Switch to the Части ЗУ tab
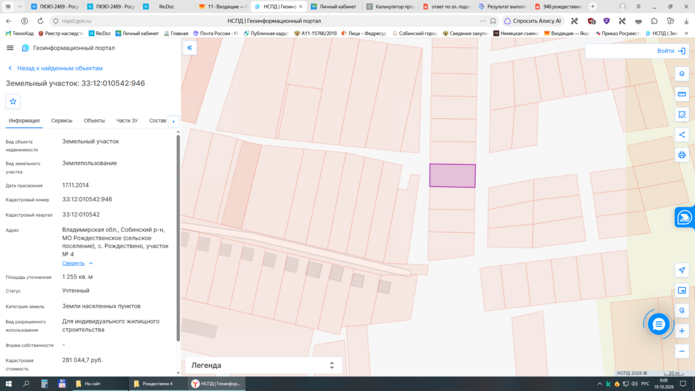Image resolution: width=695 pixels, height=391 pixels. (x=127, y=121)
